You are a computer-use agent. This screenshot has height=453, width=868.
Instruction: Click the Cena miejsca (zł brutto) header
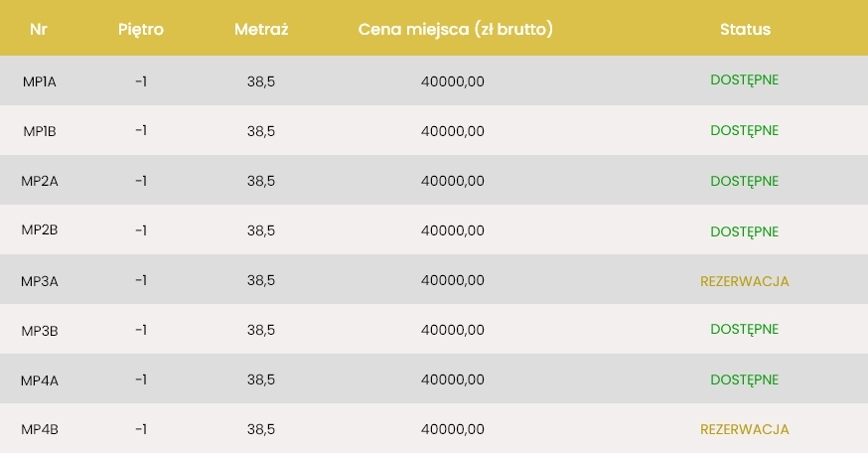click(455, 29)
